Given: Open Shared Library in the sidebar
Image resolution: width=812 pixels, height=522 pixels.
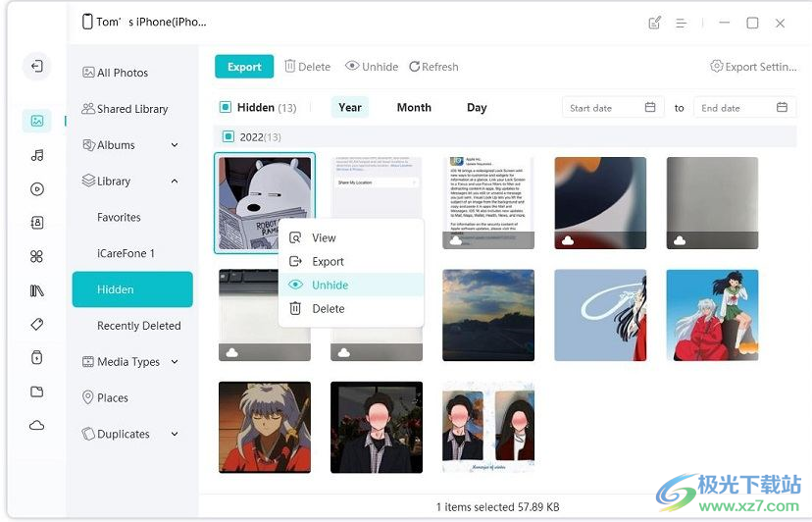Looking at the screenshot, I should tap(125, 109).
